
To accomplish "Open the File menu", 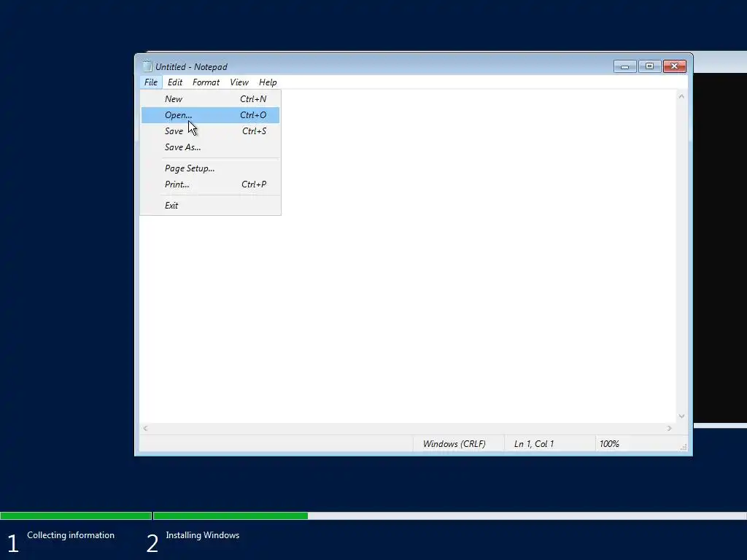I will (x=151, y=82).
